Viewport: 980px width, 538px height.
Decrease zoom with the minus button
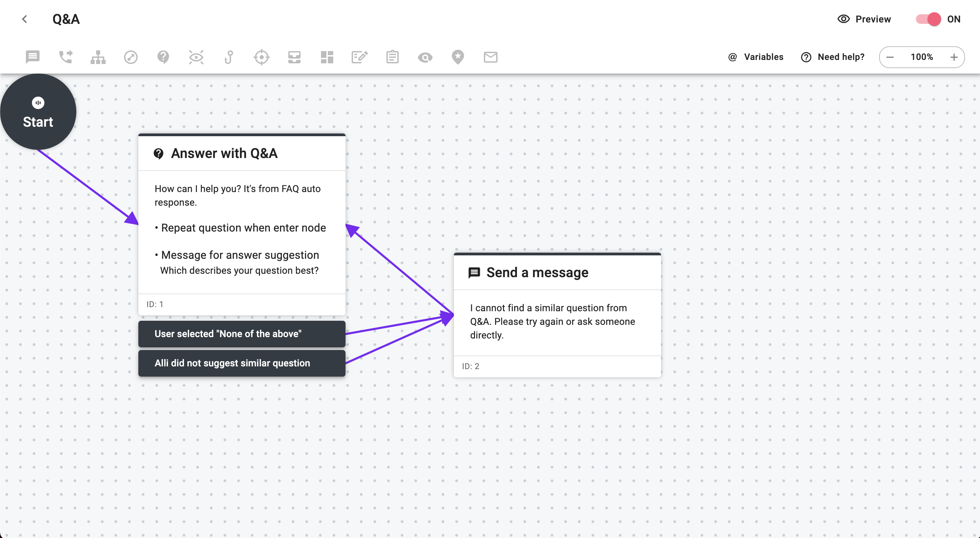coord(890,58)
